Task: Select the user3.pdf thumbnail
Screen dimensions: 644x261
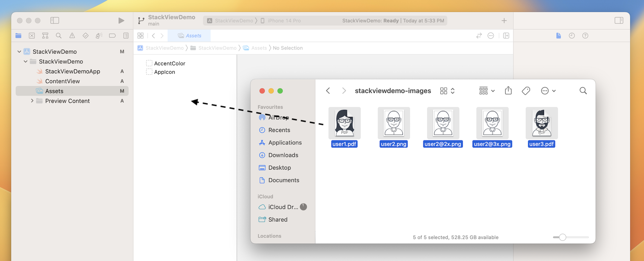Action: [541, 123]
